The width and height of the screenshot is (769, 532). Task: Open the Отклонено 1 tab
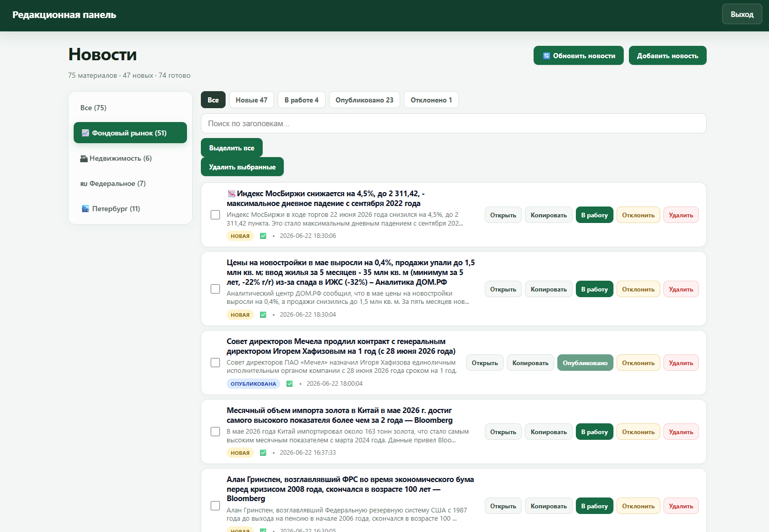click(431, 100)
